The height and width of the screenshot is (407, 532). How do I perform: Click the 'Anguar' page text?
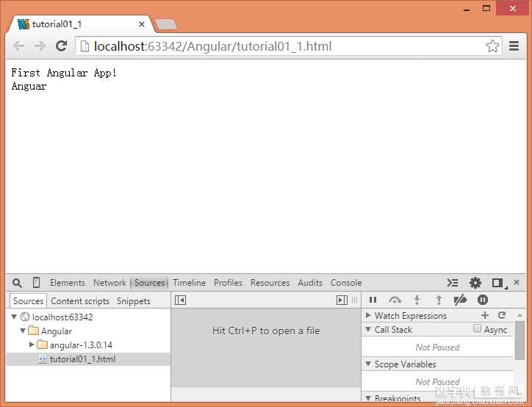(29, 86)
